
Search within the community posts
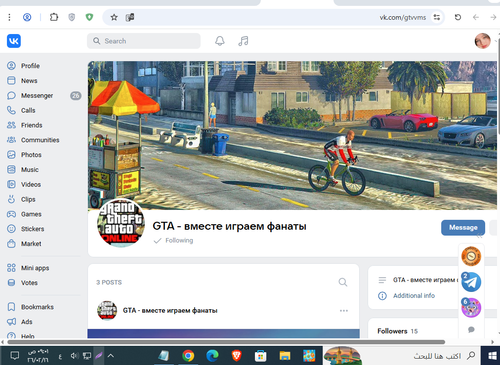343,282
